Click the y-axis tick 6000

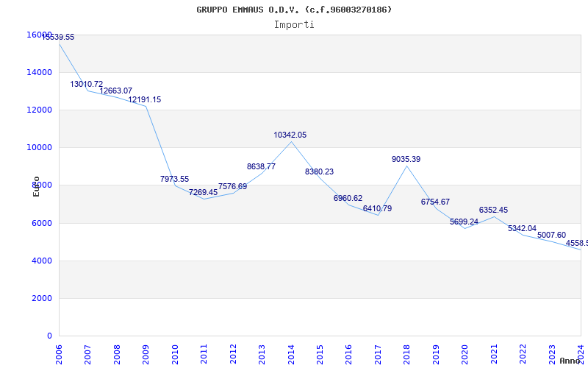[x=41, y=223]
